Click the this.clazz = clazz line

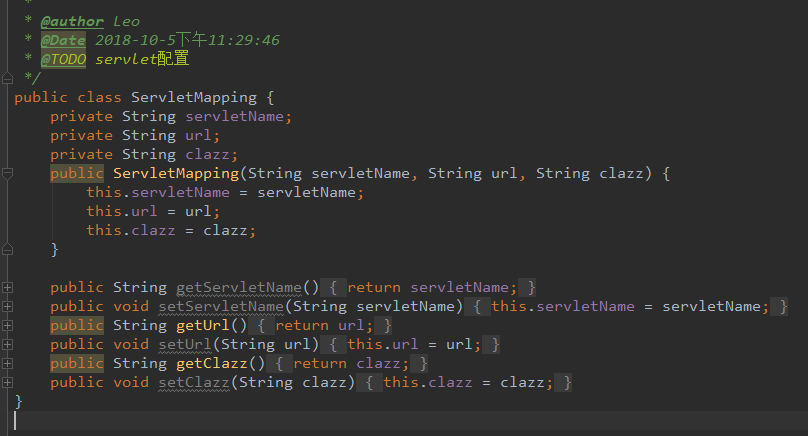click(x=171, y=230)
